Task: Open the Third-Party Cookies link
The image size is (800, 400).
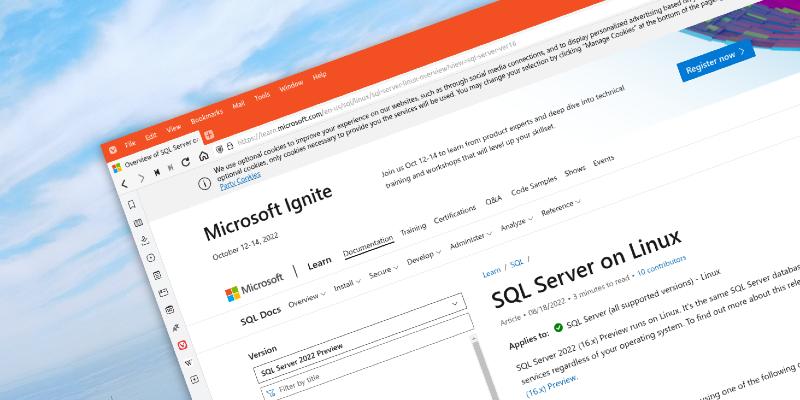Action: tap(240, 181)
